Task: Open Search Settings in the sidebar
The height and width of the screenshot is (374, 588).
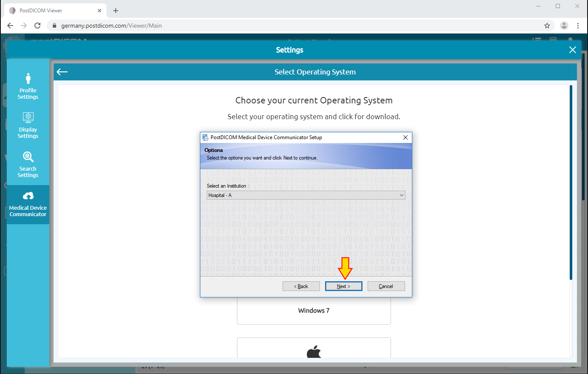Action: tap(28, 165)
